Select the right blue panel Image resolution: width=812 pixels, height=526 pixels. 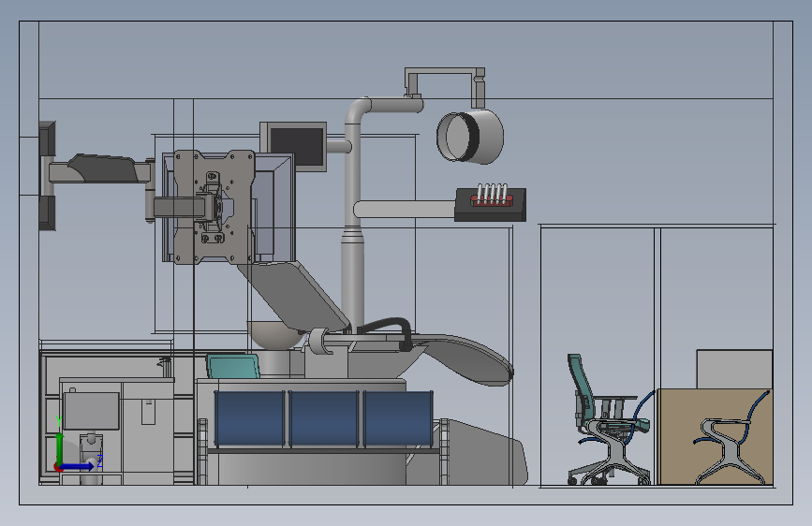[398, 418]
